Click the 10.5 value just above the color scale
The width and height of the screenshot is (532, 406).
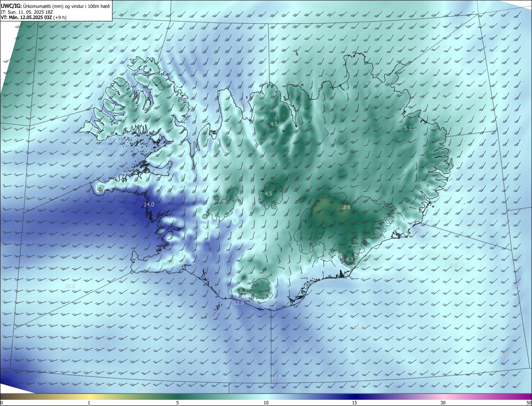pyautogui.click(x=141, y=389)
